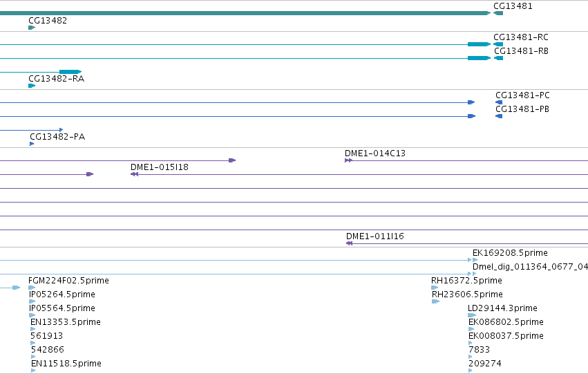Select EST EN13353.5prime label

point(65,322)
